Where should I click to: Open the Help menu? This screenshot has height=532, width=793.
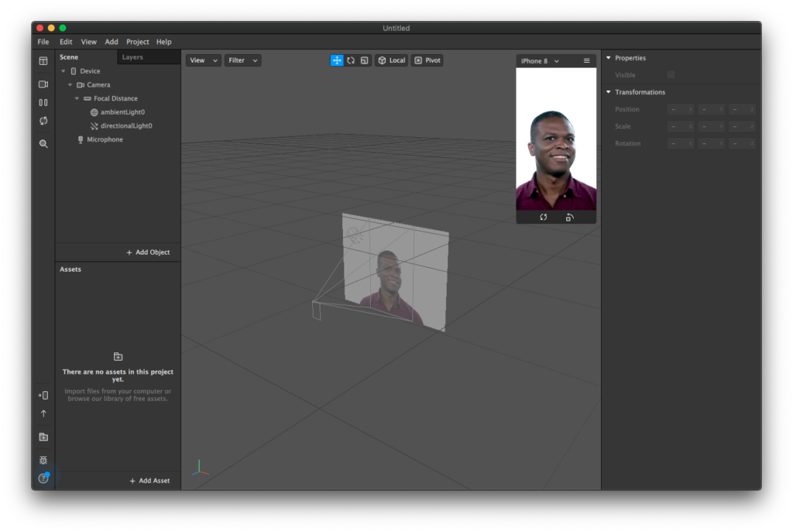[x=164, y=42]
